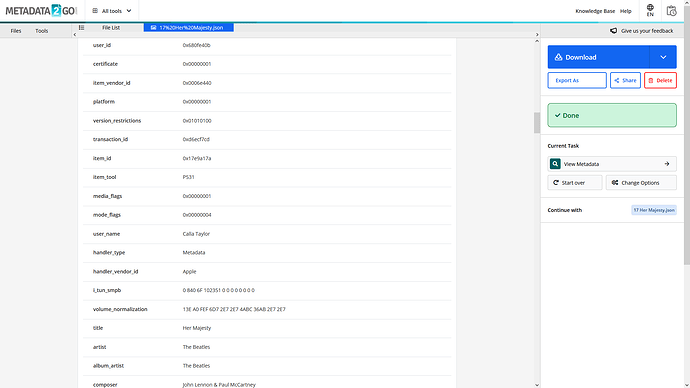Select the handler_vendor_id value Apple

pyautogui.click(x=189, y=271)
